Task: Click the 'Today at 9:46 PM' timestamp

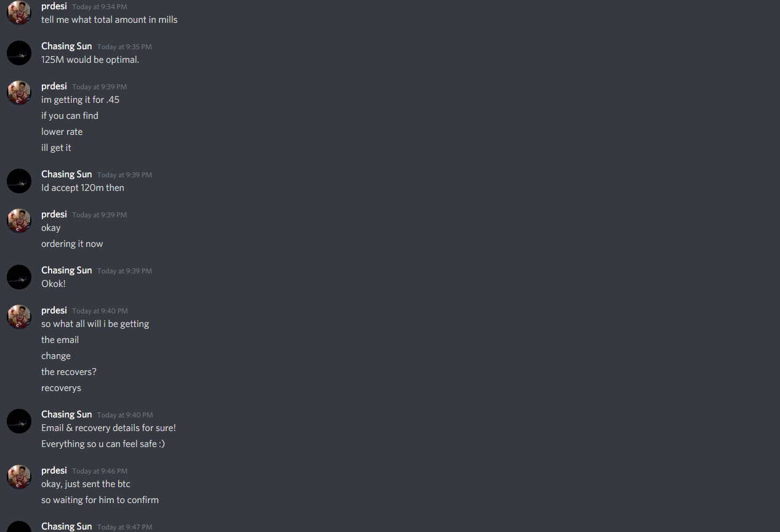Action: tap(100, 471)
